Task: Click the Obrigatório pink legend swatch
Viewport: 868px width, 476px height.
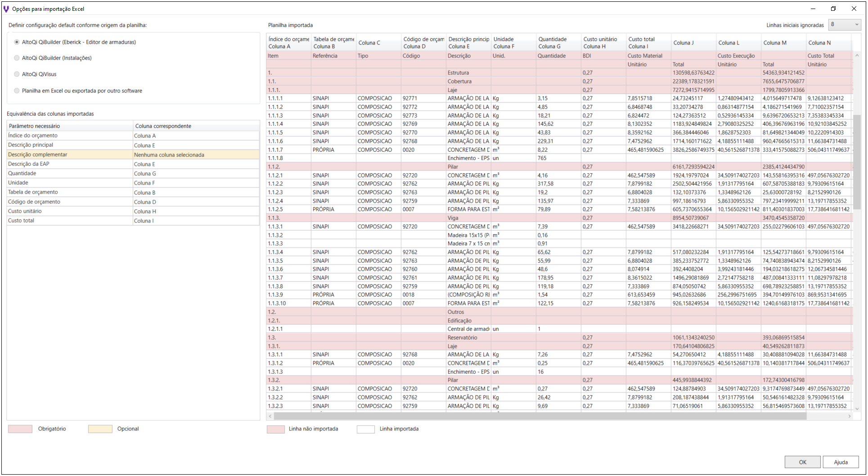Action: click(20, 429)
